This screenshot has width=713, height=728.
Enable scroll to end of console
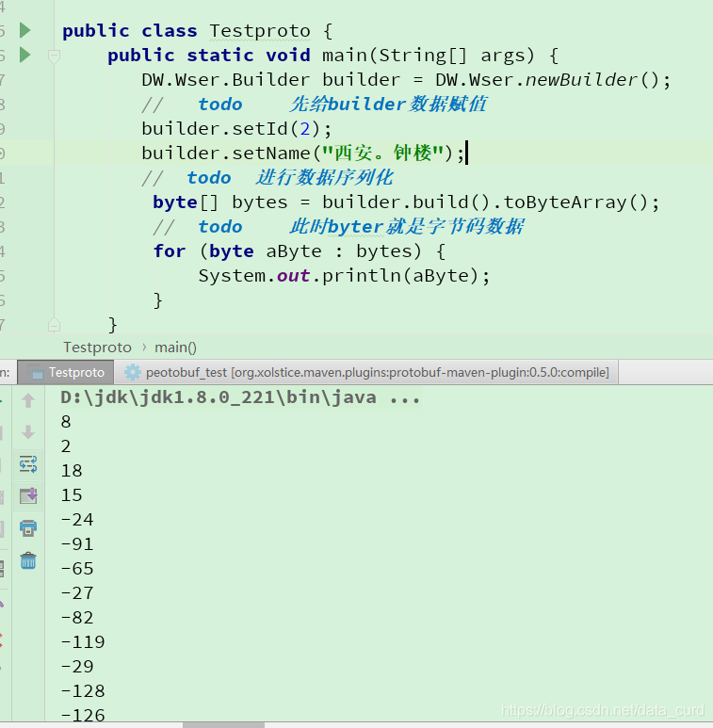click(28, 496)
